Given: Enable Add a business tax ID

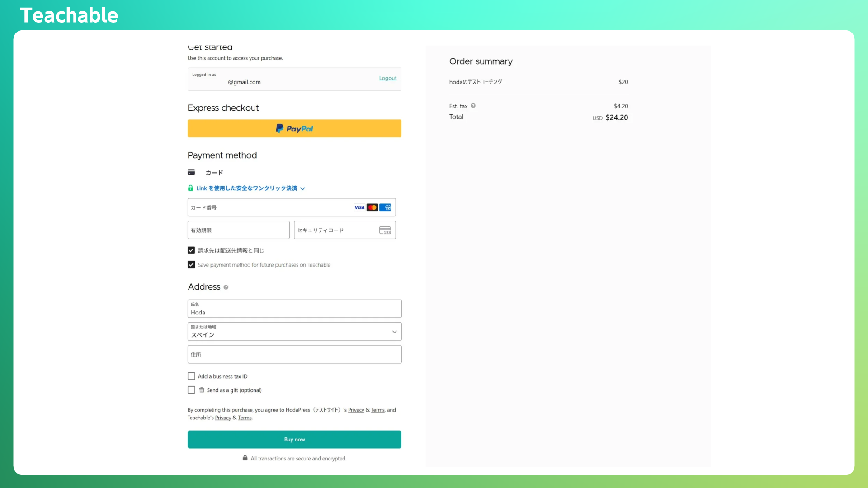Looking at the screenshot, I should click(191, 376).
